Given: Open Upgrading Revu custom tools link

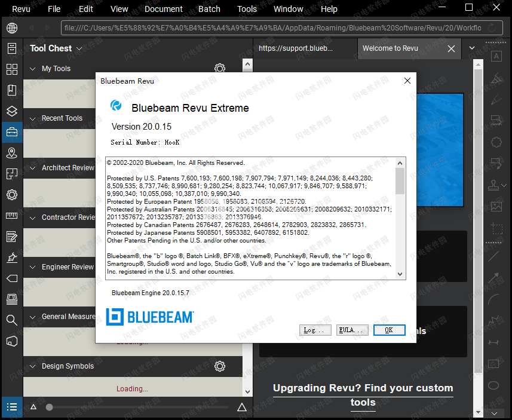Looking at the screenshot, I should (363, 395).
